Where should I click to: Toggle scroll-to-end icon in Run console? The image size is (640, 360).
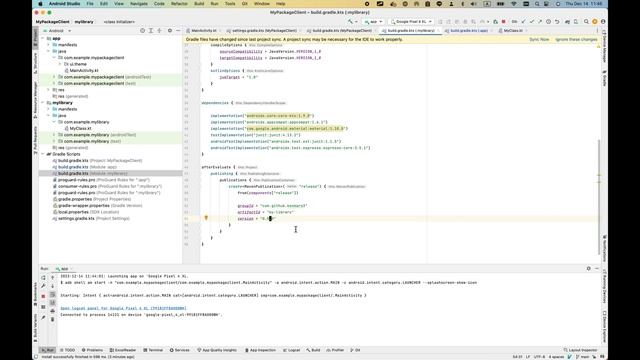52,303
